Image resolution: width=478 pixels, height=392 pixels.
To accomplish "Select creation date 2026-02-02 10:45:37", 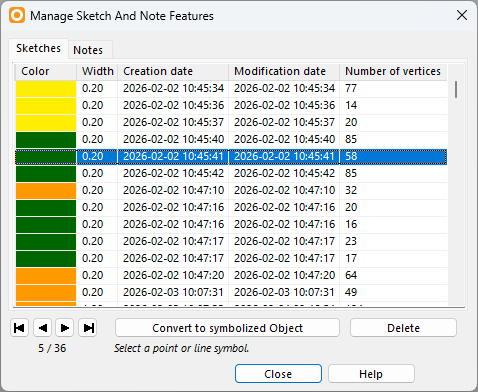I will point(173,122).
